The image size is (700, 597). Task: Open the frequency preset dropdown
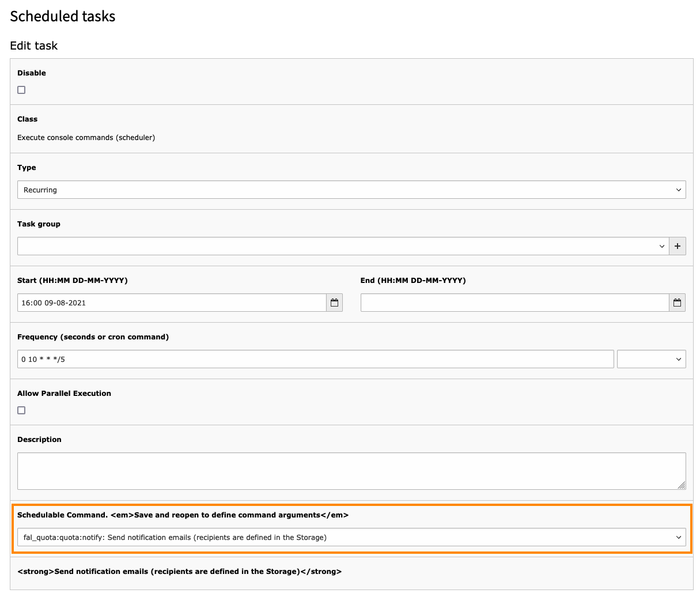tap(651, 358)
